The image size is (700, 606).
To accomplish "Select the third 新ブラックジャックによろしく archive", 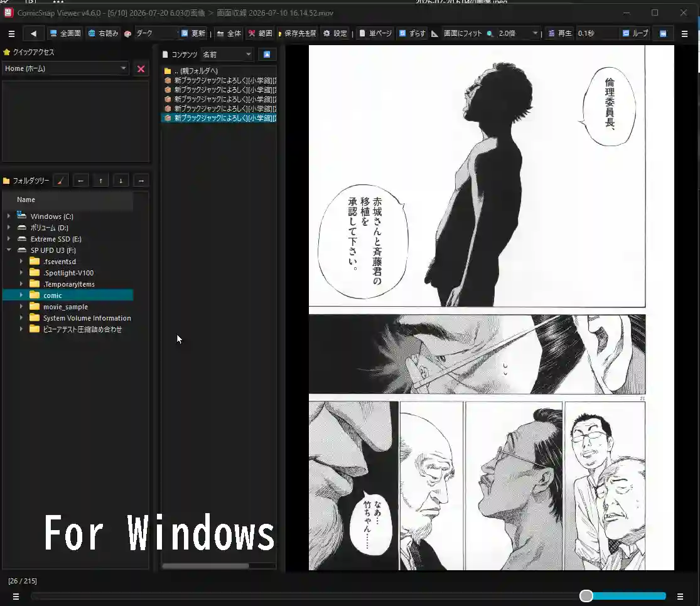I will coord(218,99).
